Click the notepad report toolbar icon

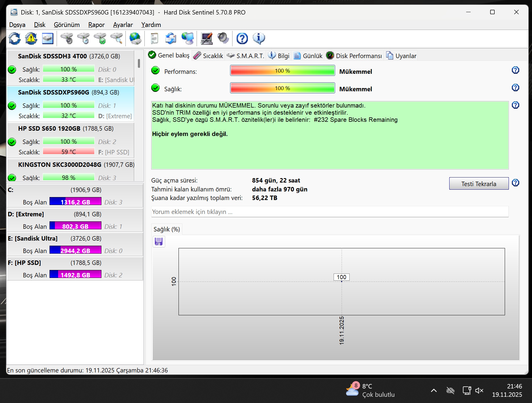(154, 39)
